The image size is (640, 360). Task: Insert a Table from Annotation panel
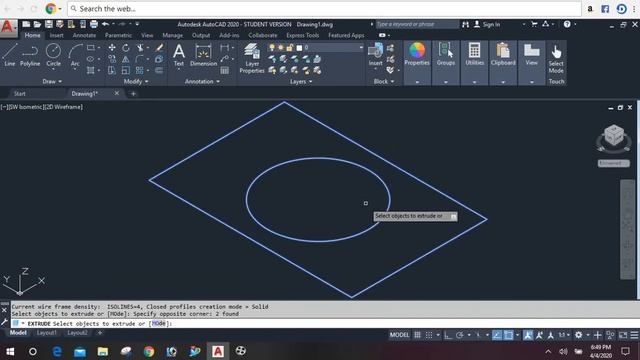[224, 70]
